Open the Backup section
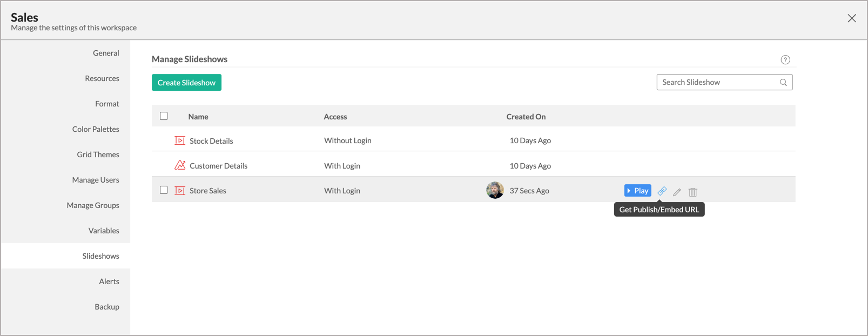 tap(107, 307)
